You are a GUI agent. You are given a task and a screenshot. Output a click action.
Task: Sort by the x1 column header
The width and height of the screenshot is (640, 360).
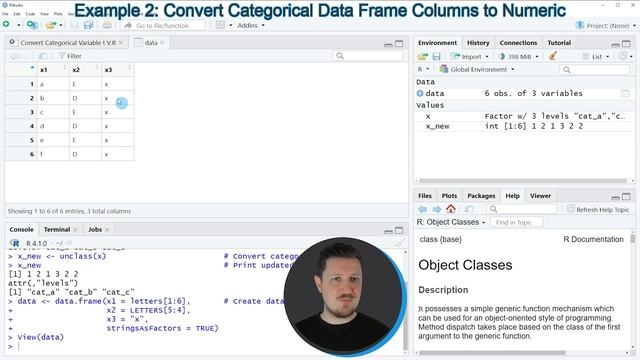click(53, 70)
